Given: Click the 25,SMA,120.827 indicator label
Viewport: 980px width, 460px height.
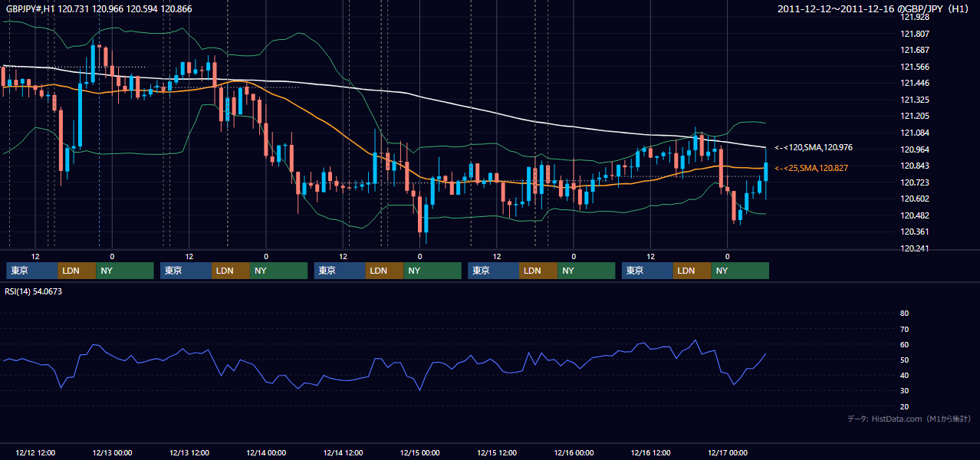Looking at the screenshot, I should (811, 167).
